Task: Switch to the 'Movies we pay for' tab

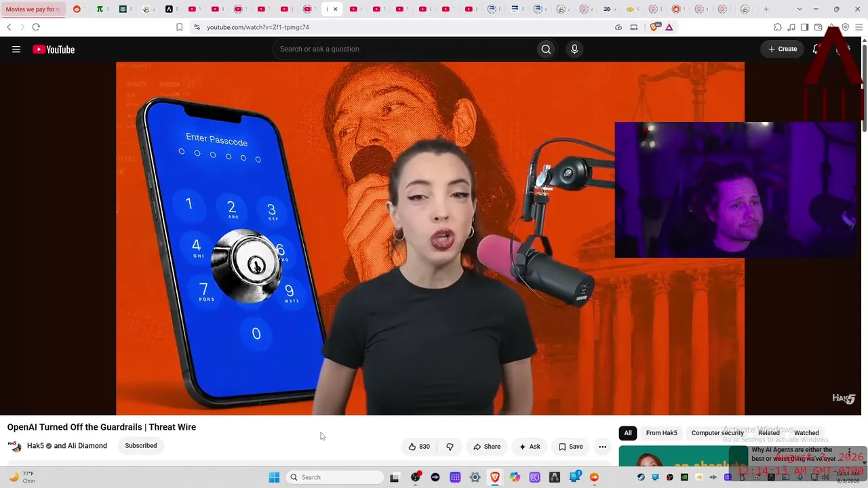Action: (34, 9)
